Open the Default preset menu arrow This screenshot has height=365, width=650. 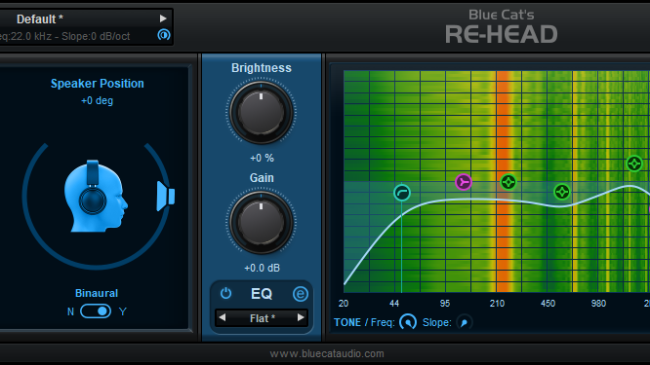[x=163, y=19]
